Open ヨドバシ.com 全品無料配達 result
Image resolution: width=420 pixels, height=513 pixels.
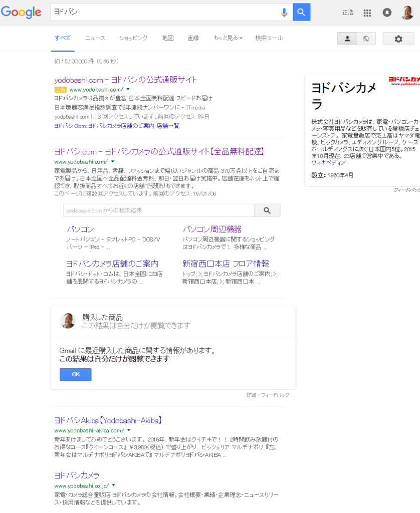[x=159, y=151]
